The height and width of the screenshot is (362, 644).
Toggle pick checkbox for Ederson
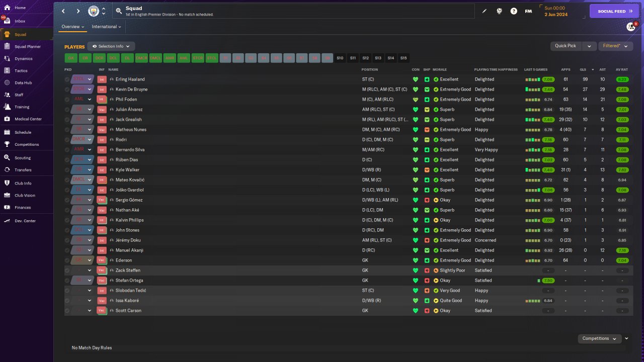(67, 260)
